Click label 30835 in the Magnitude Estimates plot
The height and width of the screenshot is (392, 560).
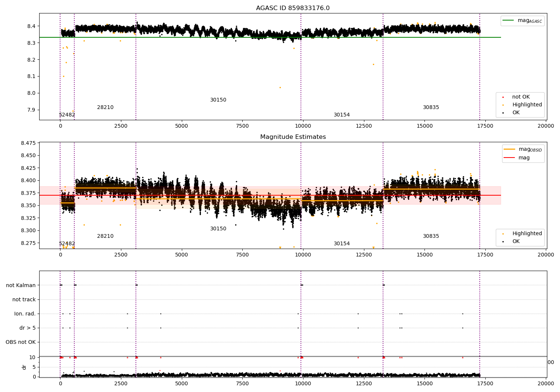tap(431, 236)
